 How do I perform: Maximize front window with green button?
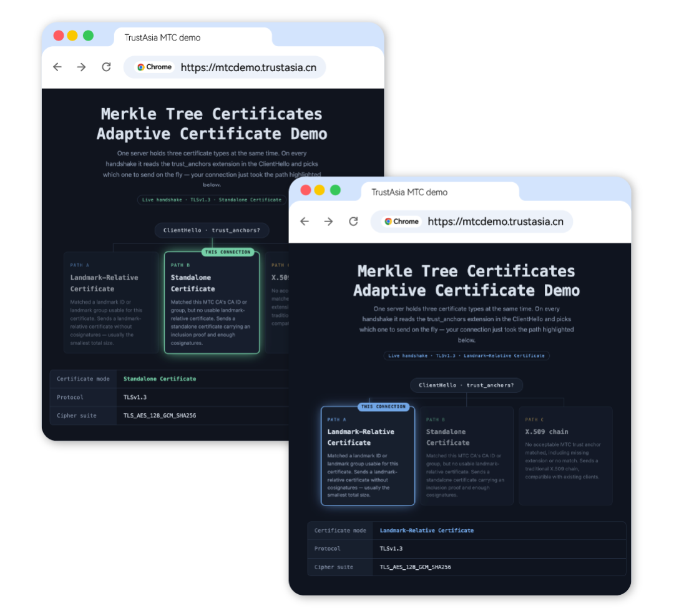pos(335,190)
